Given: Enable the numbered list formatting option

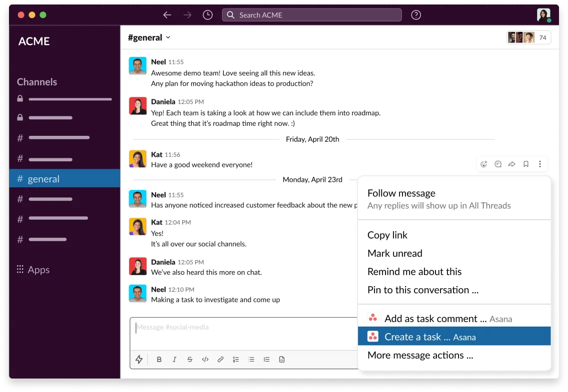Looking at the screenshot, I should (x=235, y=359).
